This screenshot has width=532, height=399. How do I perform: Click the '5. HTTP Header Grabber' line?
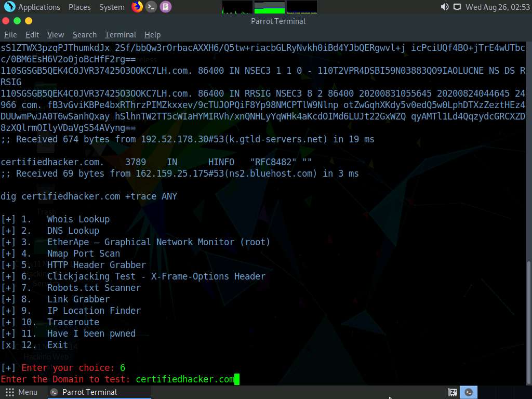(74, 265)
